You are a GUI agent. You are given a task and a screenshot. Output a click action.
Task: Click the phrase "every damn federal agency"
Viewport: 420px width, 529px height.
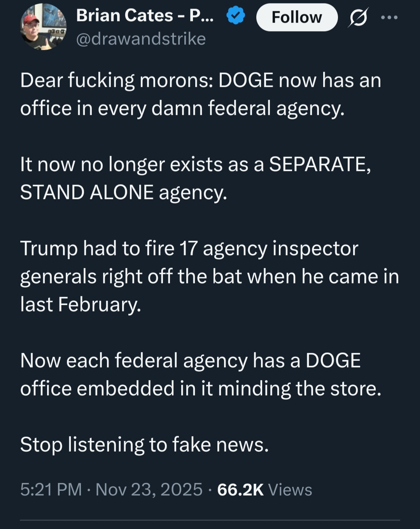tap(221, 108)
